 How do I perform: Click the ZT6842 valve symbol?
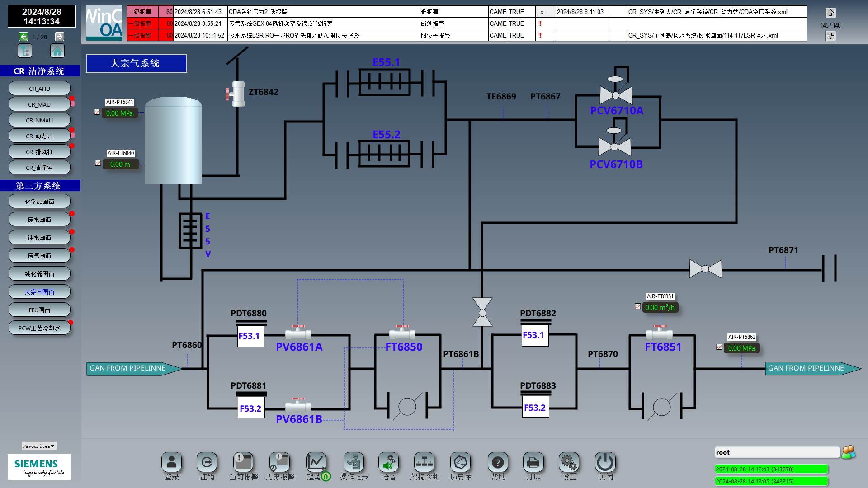point(236,94)
